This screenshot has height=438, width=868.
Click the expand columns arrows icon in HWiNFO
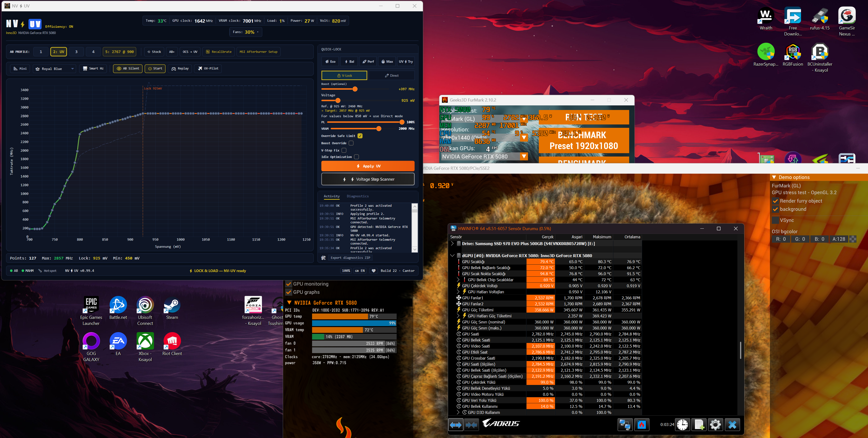[455, 425]
